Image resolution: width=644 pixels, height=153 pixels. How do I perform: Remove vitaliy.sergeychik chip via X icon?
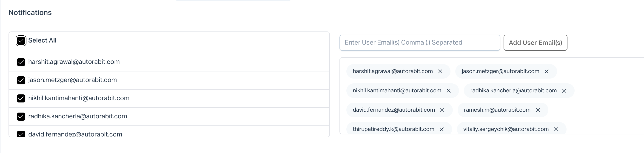(556, 129)
